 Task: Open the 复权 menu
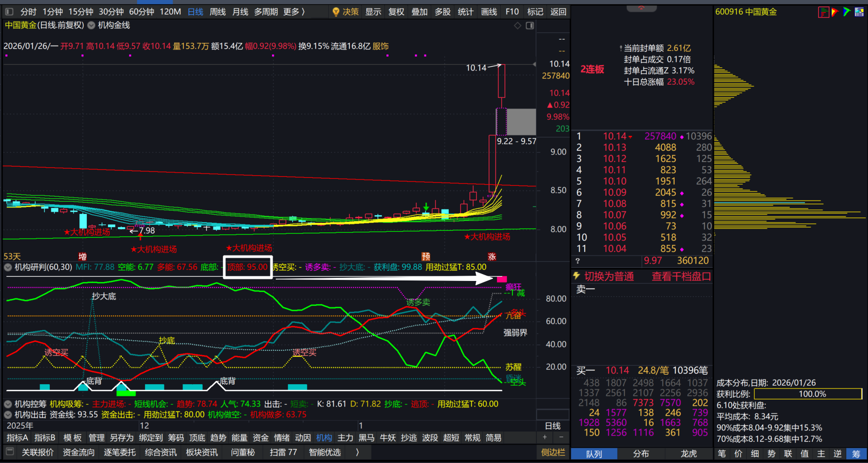[396, 12]
